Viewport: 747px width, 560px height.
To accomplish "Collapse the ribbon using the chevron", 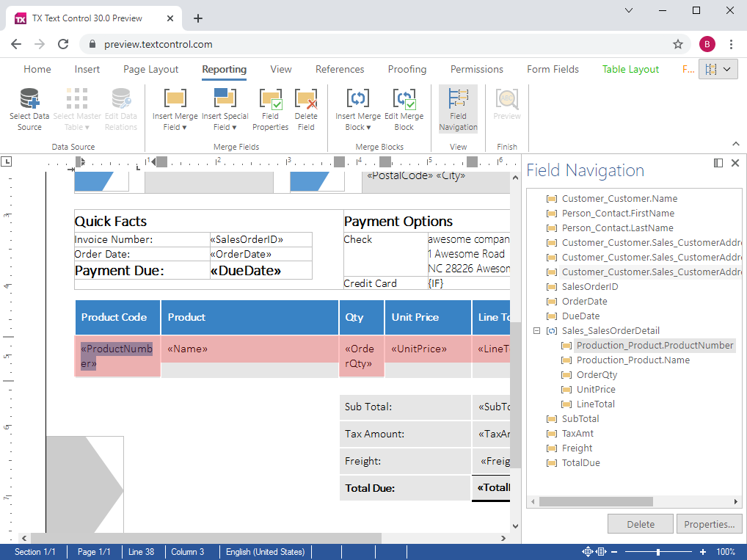I will pos(736,144).
